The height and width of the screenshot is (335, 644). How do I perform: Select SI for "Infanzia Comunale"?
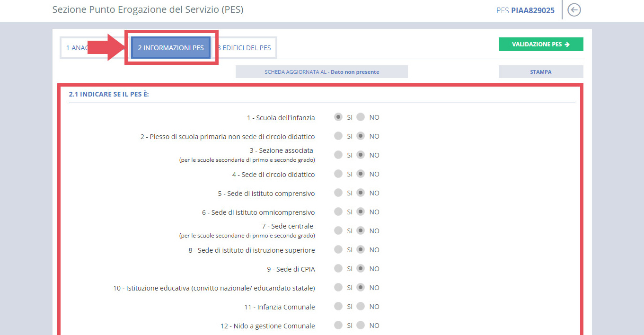(x=339, y=306)
